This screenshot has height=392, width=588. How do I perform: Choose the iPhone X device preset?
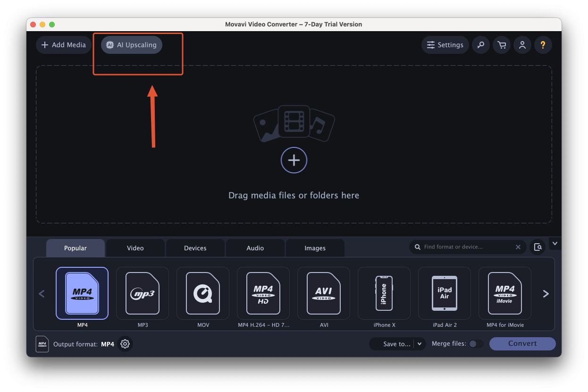(384, 293)
